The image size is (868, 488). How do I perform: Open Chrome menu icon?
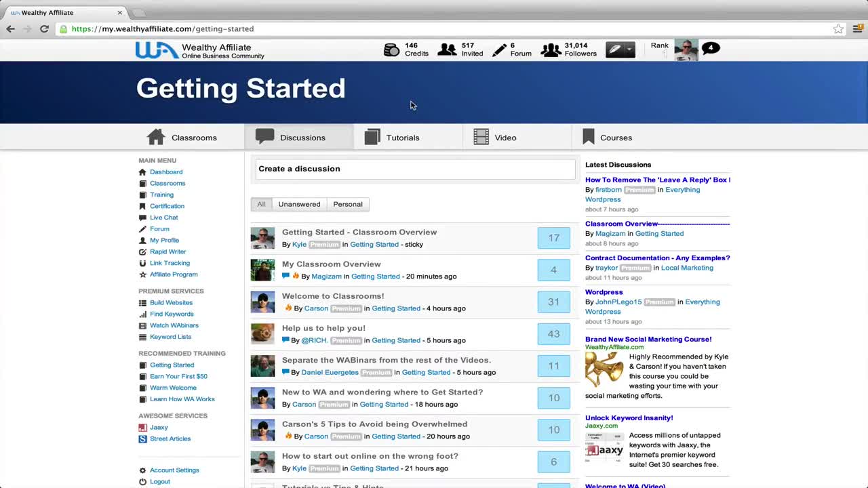tap(857, 28)
